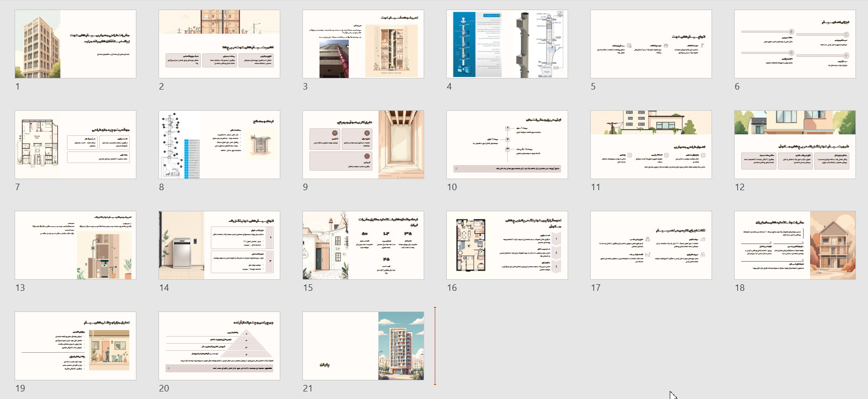The width and height of the screenshot is (868, 399).
Task: Select slide 18 with the wooden house illustration
Action: pos(795,245)
